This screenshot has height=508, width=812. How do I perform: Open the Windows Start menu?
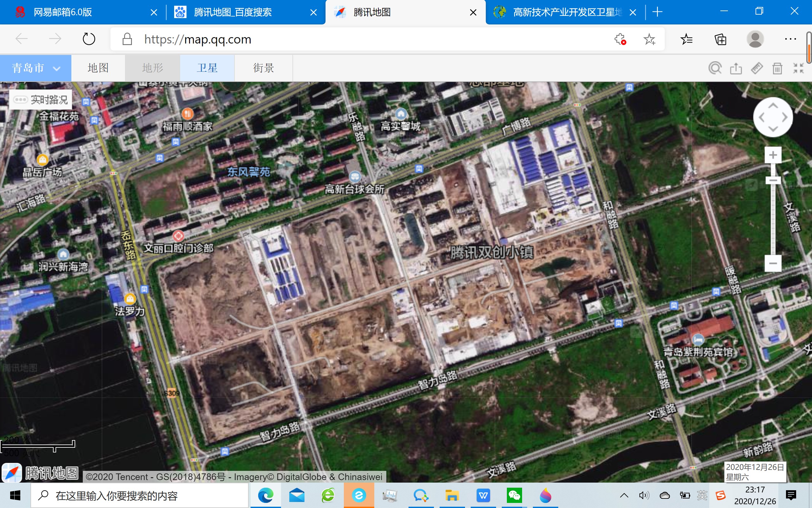click(x=15, y=496)
